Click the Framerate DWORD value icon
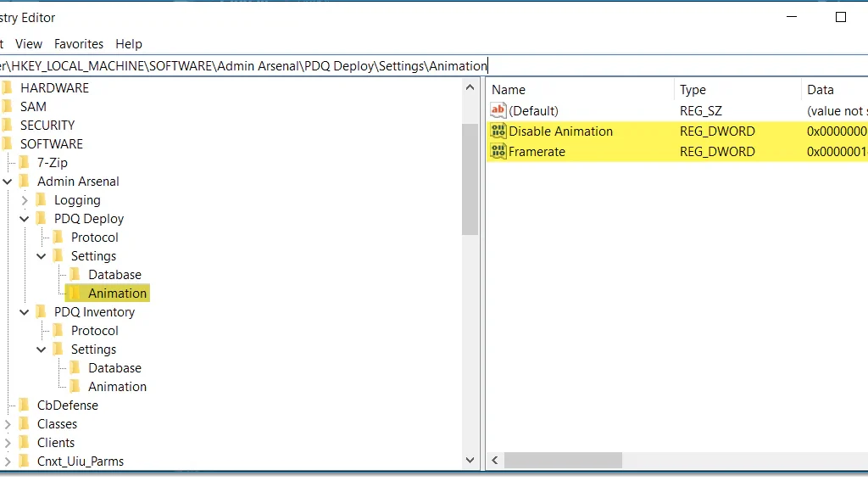Image resolution: width=868 pixels, height=481 pixels. (498, 152)
